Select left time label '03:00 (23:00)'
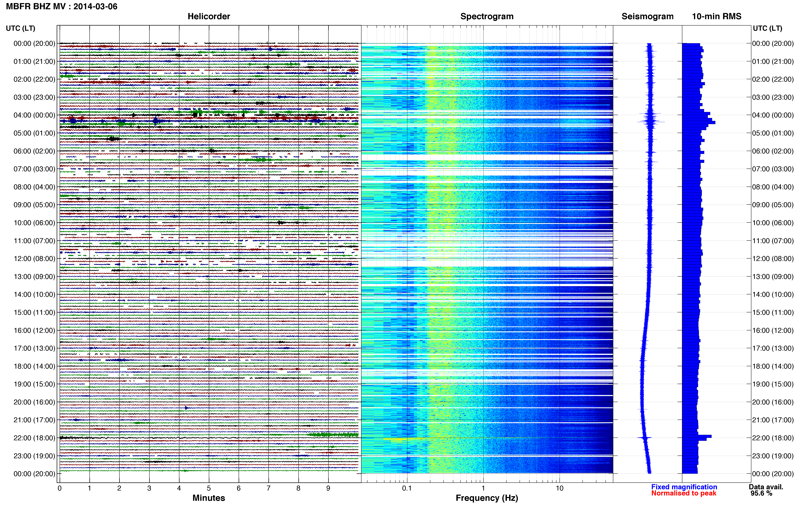 point(34,97)
